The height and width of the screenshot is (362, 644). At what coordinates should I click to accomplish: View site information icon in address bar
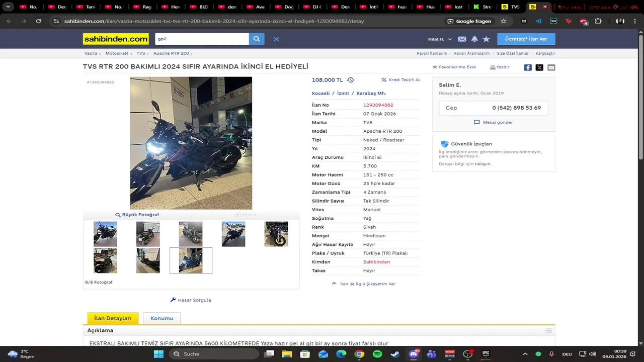click(56, 21)
